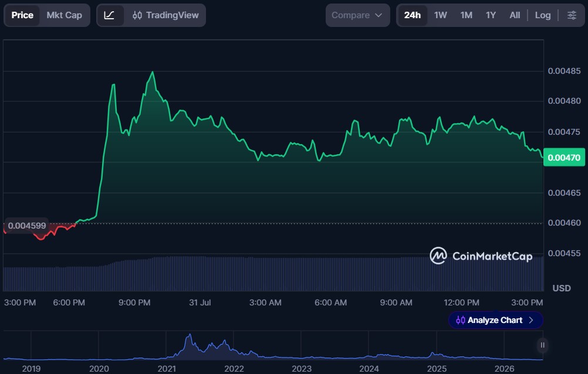
Task: Click the Analyze Chart button
Action: click(495, 320)
